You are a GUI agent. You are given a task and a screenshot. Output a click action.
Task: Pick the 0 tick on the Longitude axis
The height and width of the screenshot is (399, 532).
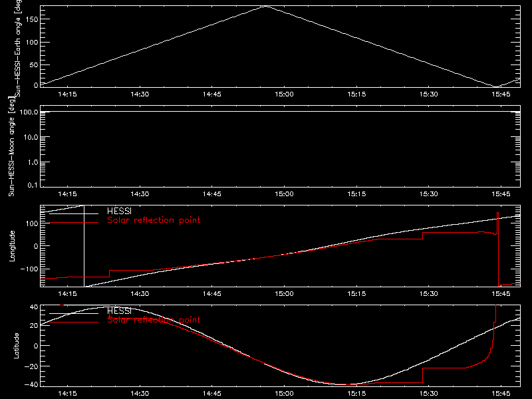[36, 246]
